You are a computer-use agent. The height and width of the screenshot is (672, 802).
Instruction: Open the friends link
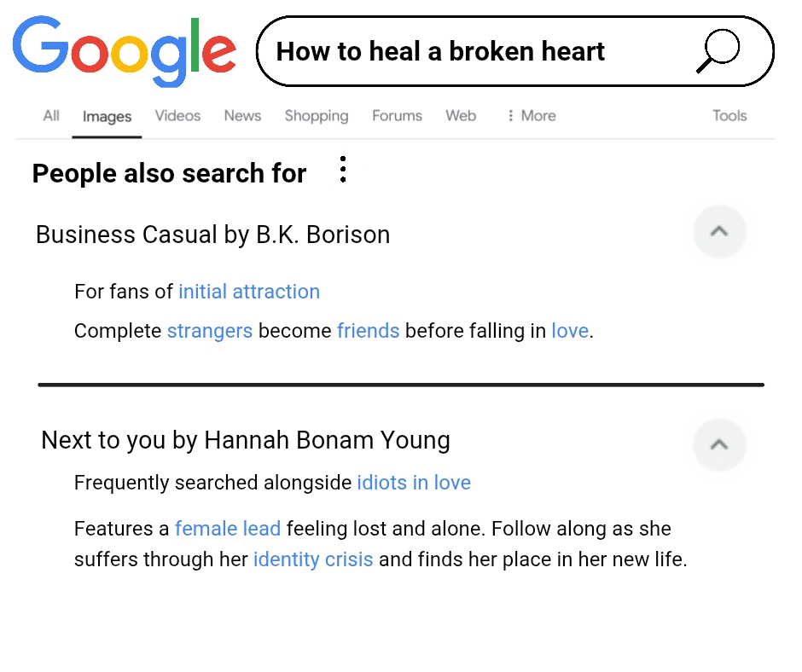[x=368, y=331]
